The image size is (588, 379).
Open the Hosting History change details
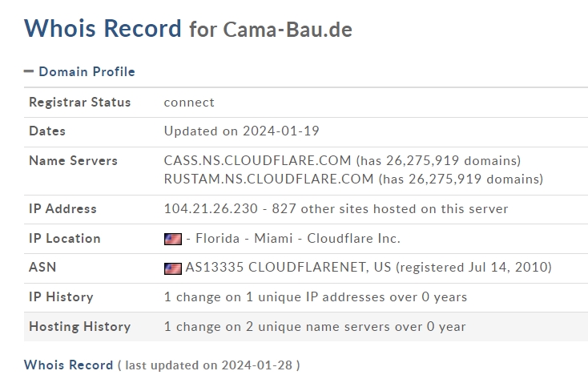315,326
